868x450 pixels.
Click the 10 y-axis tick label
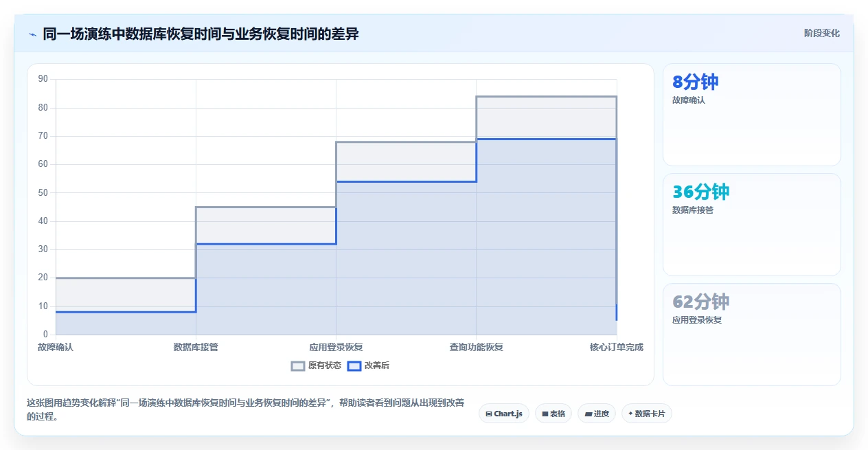(43, 306)
